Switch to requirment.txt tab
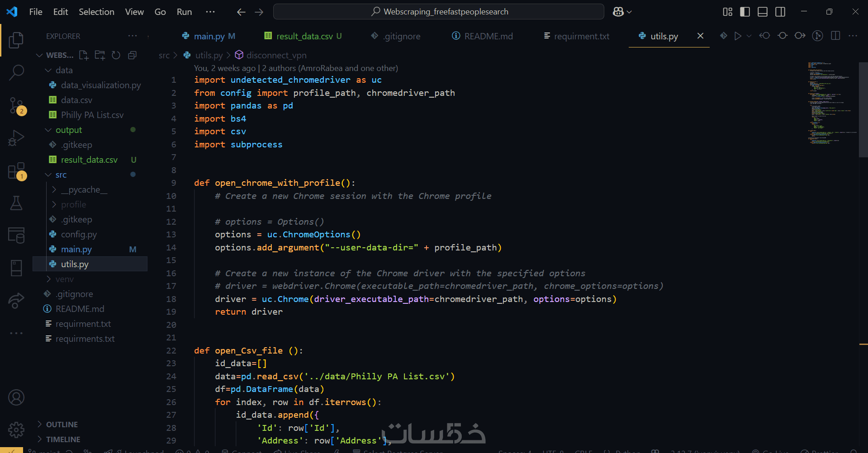This screenshot has height=453, width=868. tap(577, 36)
